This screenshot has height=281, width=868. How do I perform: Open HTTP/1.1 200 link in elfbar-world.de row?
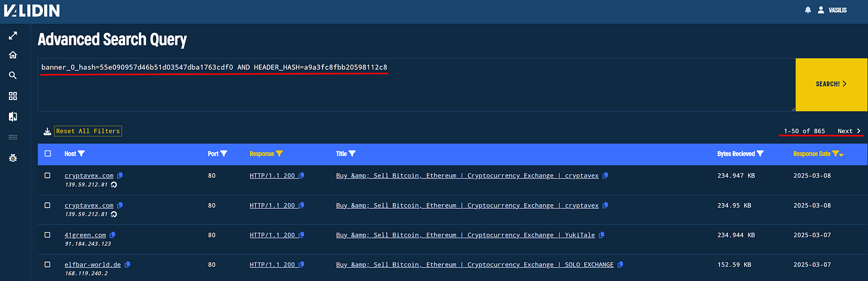tap(272, 264)
